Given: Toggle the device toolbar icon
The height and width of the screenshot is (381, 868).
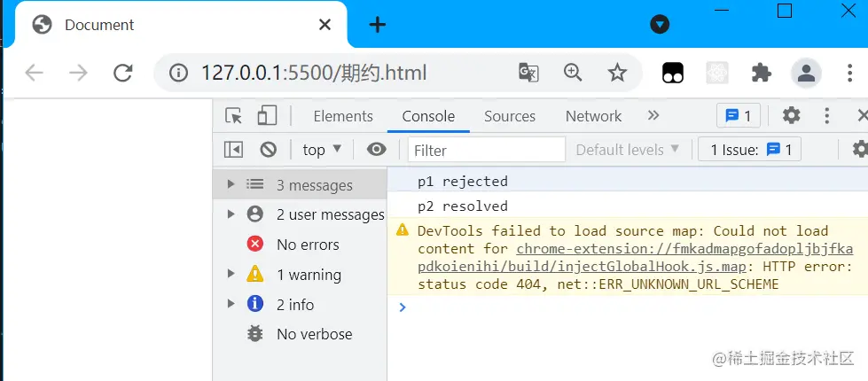Looking at the screenshot, I should 267,116.
